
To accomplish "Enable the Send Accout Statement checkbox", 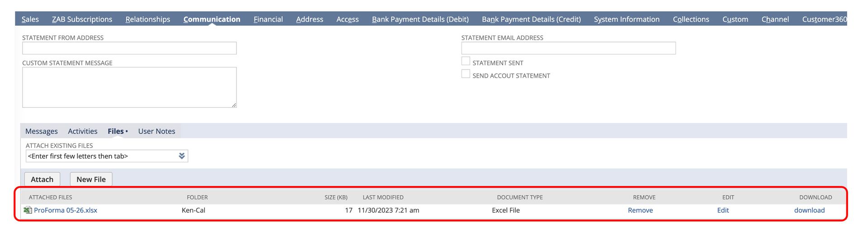I will coord(466,74).
